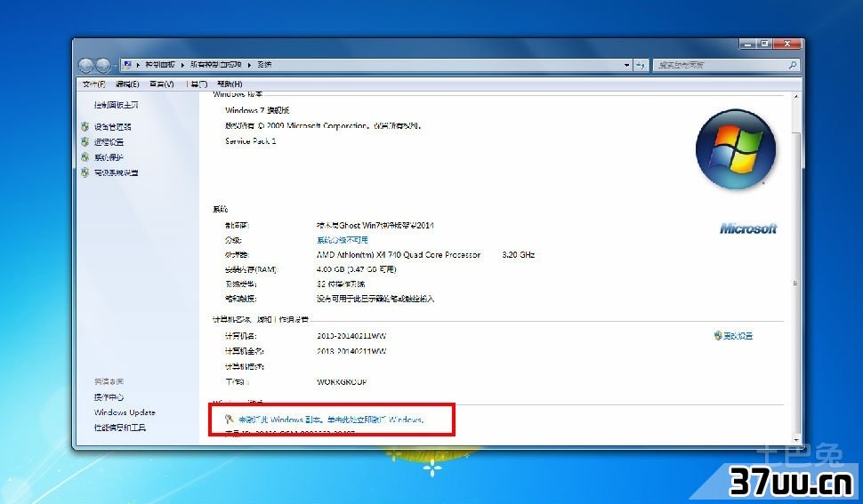The width and height of the screenshot is (863, 504).
Task: Click the shield icon beside 设备管理器
Action: click(85, 126)
